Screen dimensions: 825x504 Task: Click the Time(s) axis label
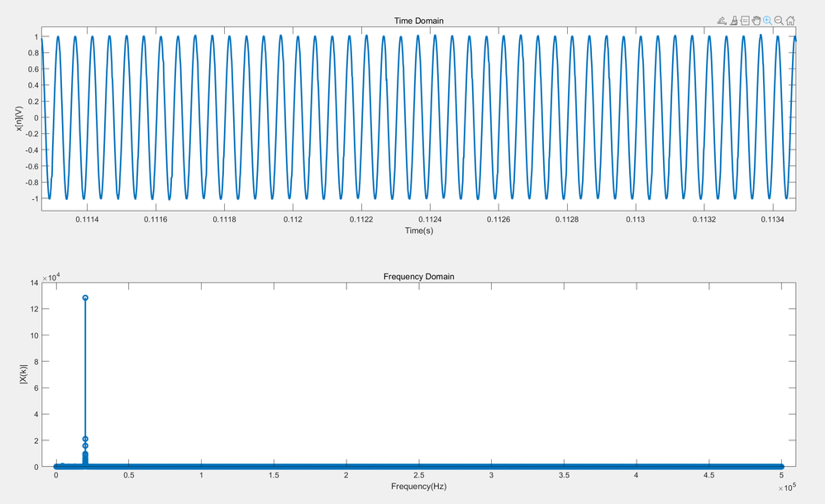click(419, 231)
